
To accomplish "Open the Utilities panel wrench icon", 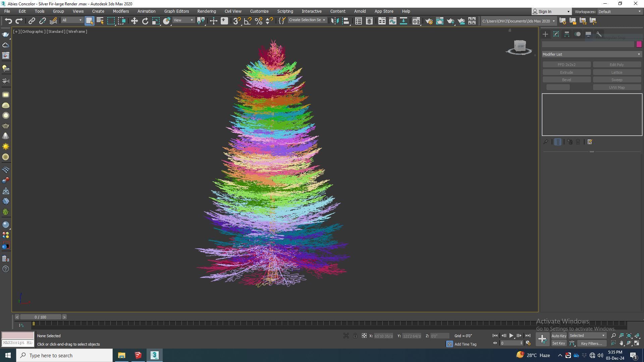I will coord(599,34).
